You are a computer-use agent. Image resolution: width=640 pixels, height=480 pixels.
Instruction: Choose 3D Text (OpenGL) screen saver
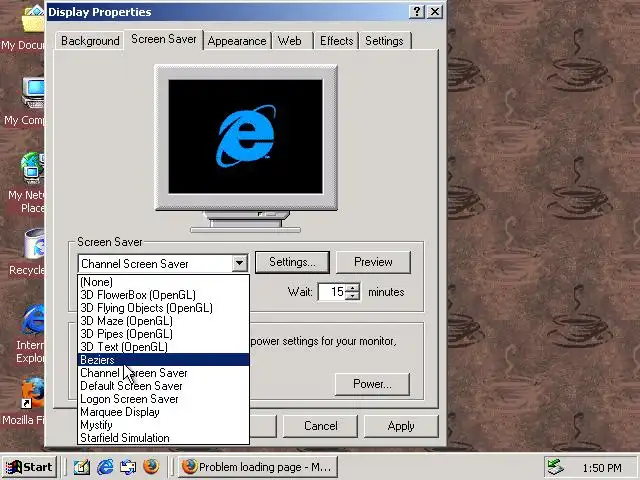pos(163,347)
